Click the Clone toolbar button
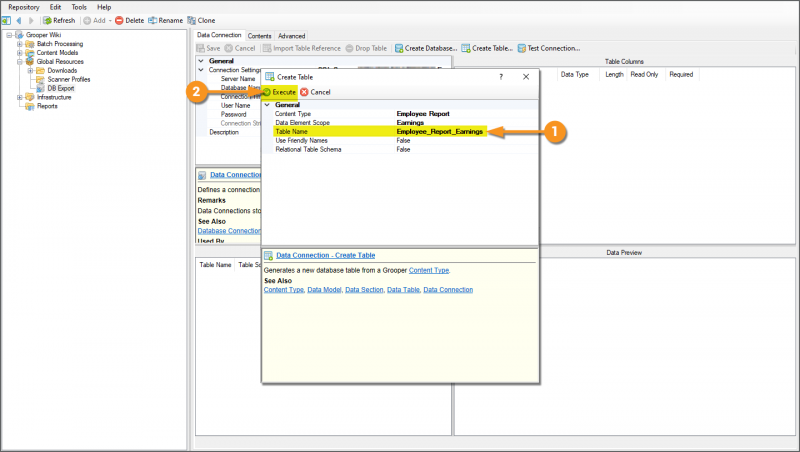 [x=201, y=20]
